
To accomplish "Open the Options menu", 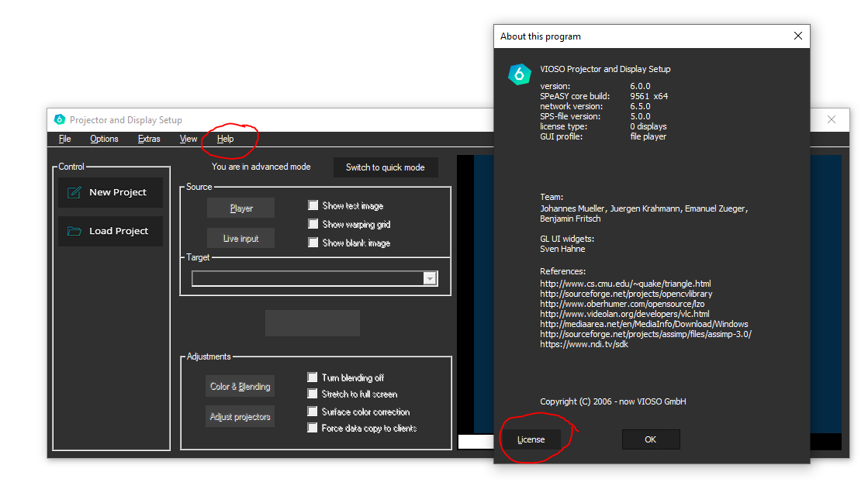I will click(104, 139).
